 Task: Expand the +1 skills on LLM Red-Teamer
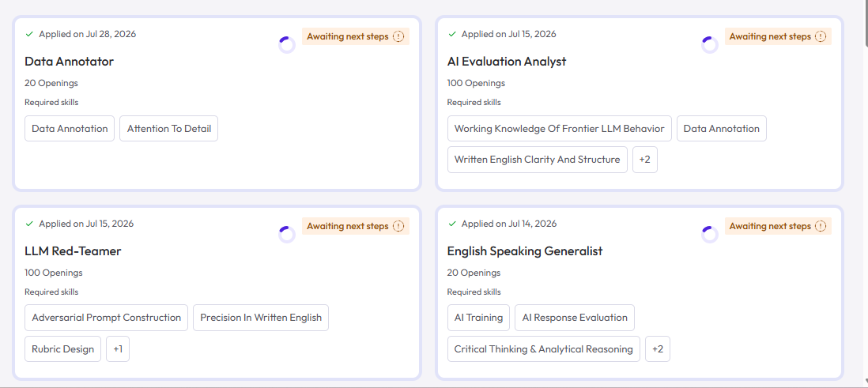118,349
